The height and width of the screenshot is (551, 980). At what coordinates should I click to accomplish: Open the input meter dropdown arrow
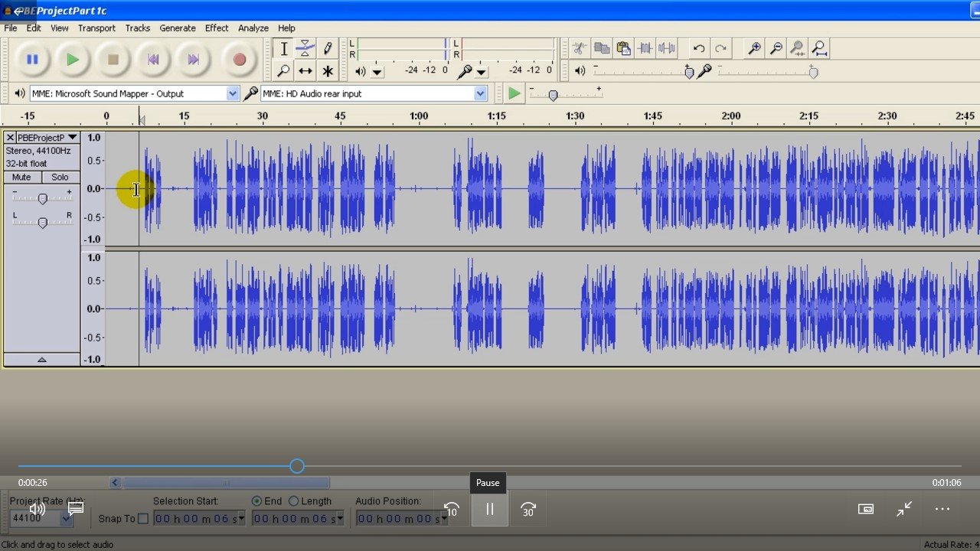[481, 72]
